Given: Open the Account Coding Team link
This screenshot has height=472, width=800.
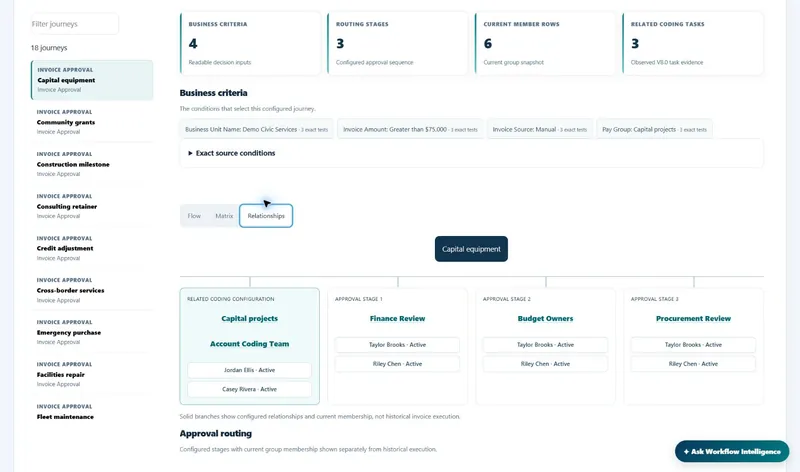Looking at the screenshot, I should click(249, 344).
